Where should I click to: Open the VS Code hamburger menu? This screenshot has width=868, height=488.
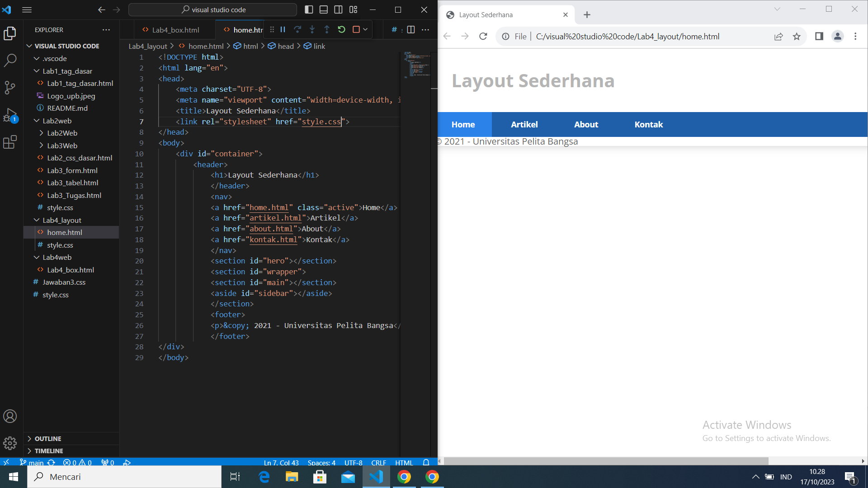tap(27, 9)
